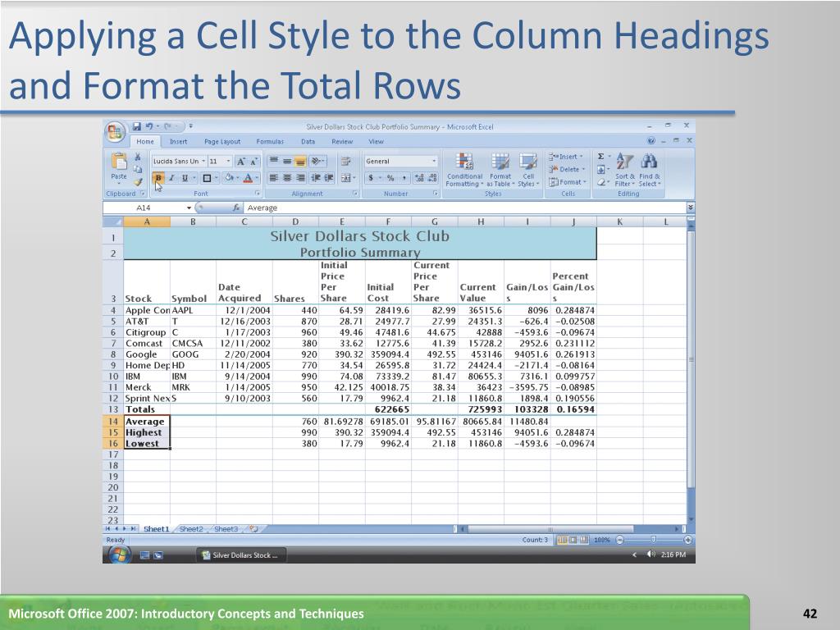Image resolution: width=840 pixels, height=630 pixels.
Task: Increase the cell indent
Action: point(328,178)
